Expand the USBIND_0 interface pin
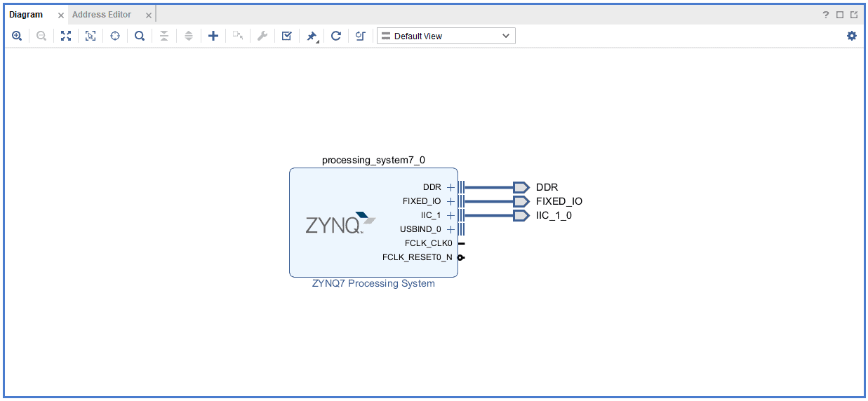The image size is (868, 401). click(x=450, y=229)
